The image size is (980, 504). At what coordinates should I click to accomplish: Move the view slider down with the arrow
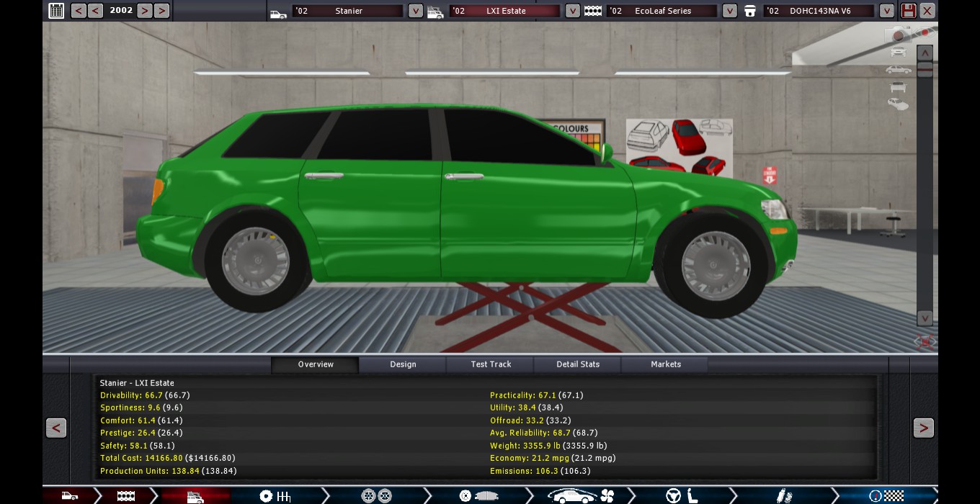click(925, 318)
